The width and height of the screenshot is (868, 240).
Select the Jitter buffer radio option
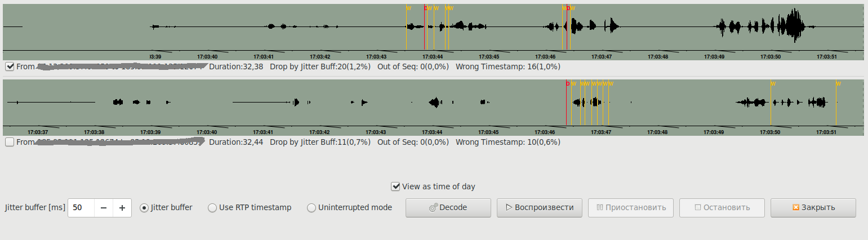pyautogui.click(x=144, y=207)
